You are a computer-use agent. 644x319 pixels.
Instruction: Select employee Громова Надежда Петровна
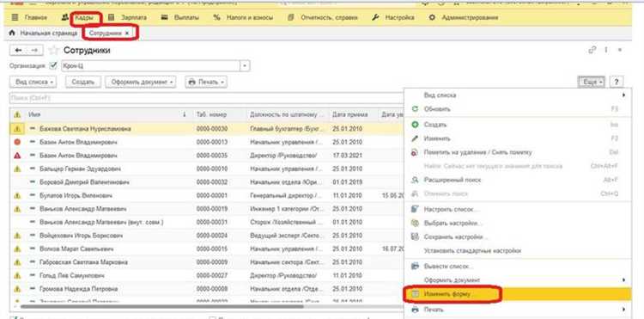click(x=78, y=289)
